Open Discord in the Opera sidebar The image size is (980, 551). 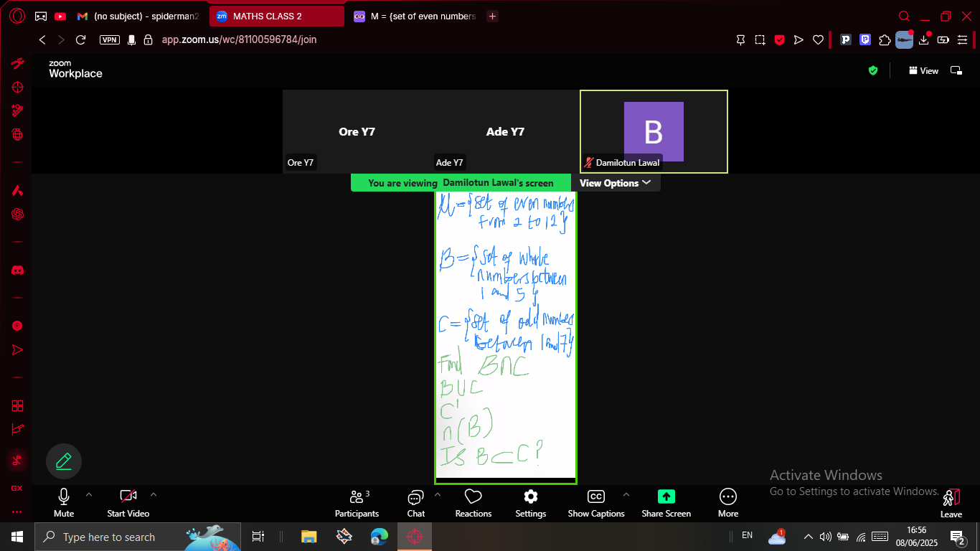pos(17,270)
